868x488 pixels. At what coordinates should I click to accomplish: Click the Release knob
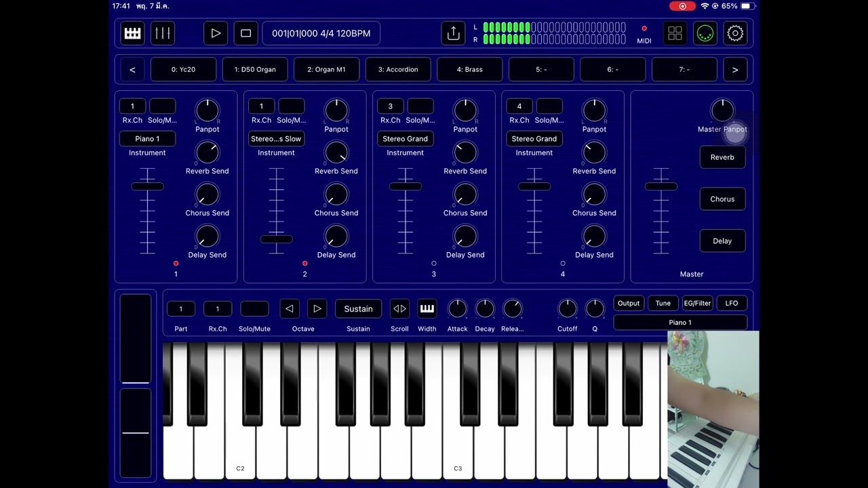click(x=513, y=309)
